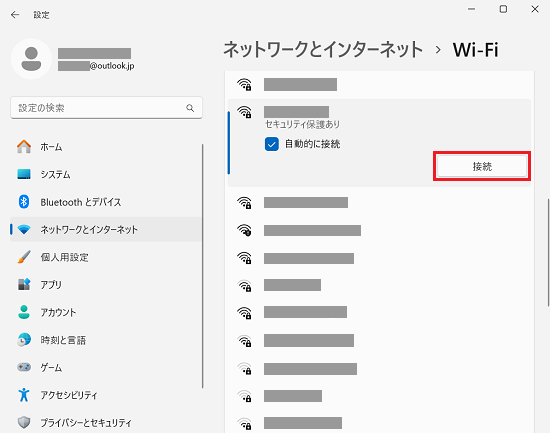Viewport: 550px width, 433px height.
Task: Click ネットワークとインターネット breadcrumb link
Action: pyautogui.click(x=323, y=49)
